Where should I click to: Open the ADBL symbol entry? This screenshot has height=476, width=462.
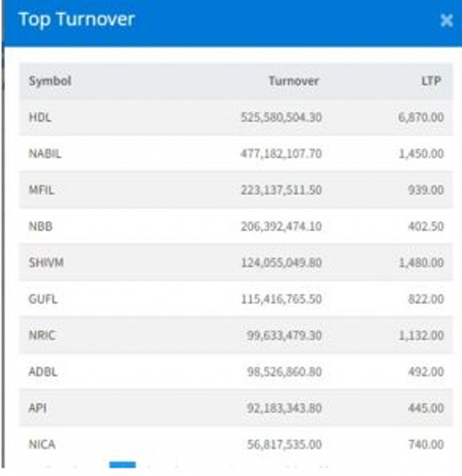pyautogui.click(x=43, y=372)
